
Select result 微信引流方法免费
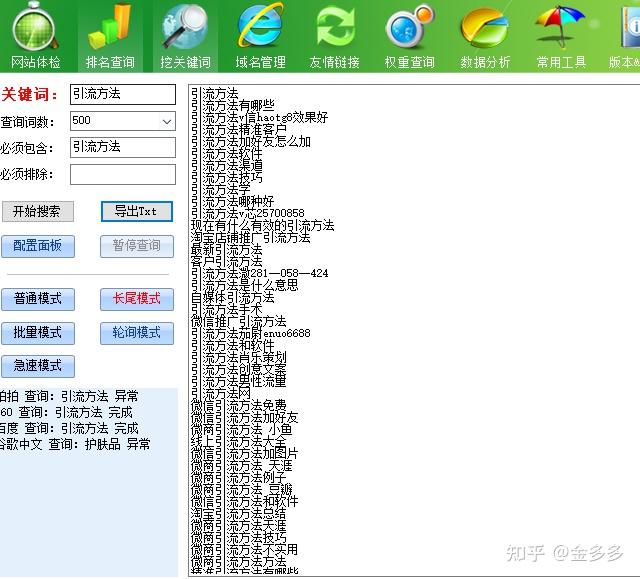(x=239, y=406)
